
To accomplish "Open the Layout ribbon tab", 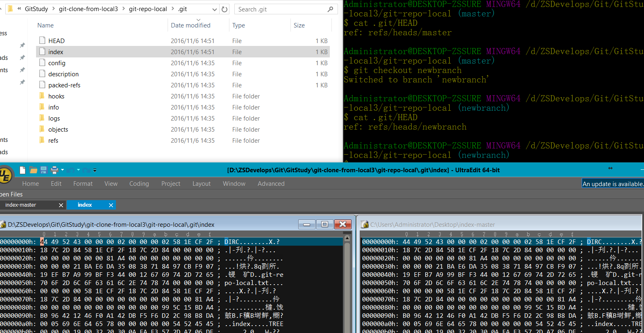I will [202, 184].
